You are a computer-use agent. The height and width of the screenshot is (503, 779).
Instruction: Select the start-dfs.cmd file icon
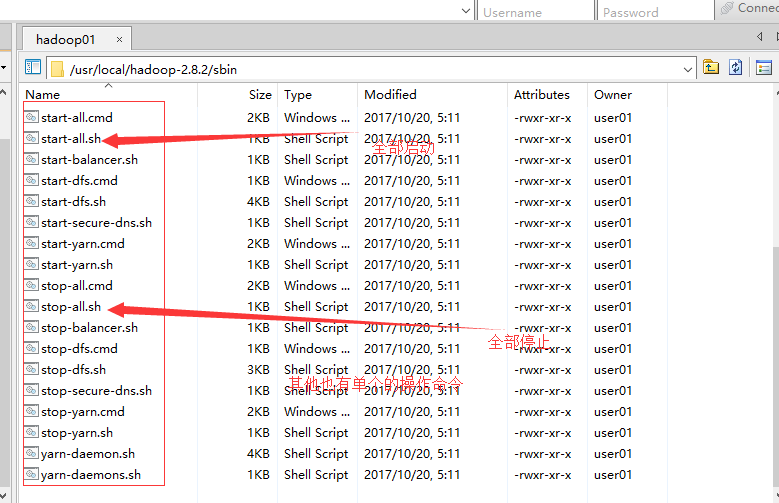click(31, 180)
